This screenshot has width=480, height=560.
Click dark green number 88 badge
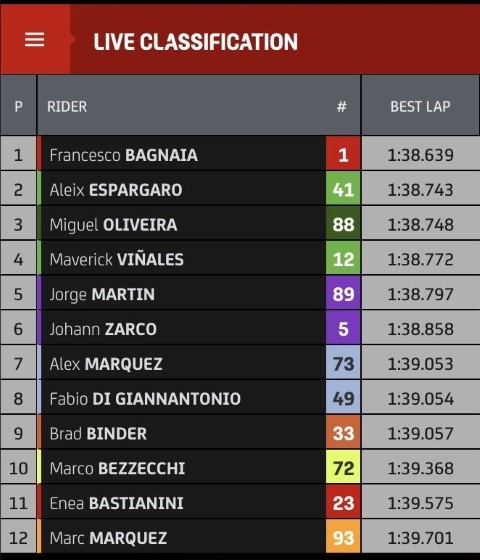pyautogui.click(x=343, y=223)
